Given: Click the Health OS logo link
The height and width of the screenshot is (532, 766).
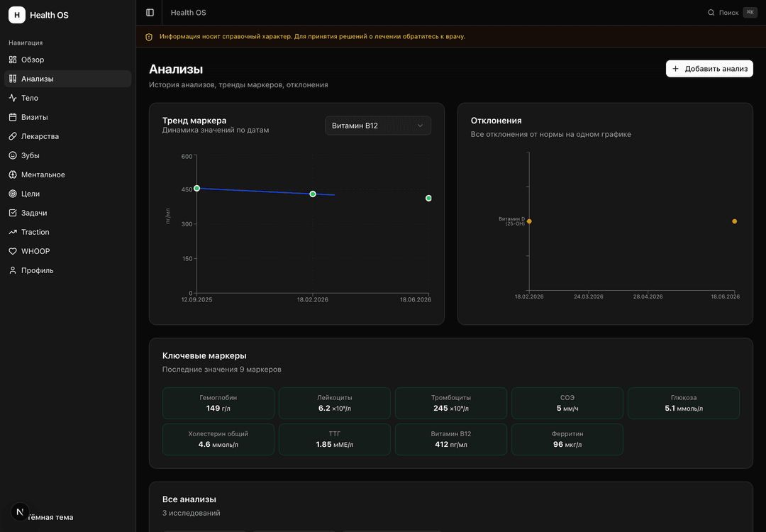Looking at the screenshot, I should 38,15.
